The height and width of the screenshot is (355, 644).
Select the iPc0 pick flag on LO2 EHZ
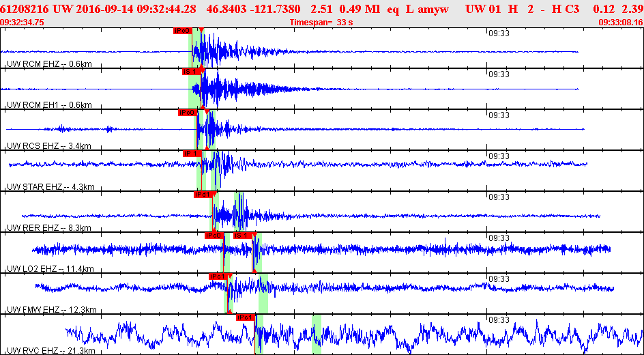point(214,236)
